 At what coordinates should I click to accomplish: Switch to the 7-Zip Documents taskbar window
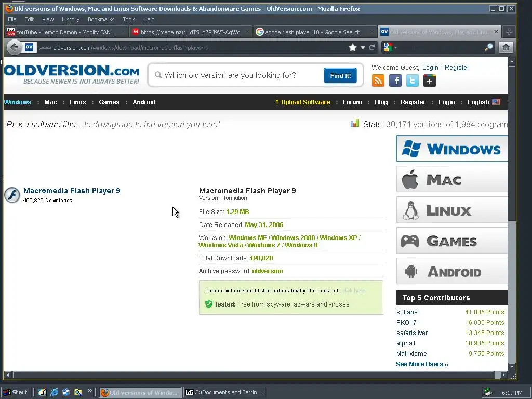(225, 392)
